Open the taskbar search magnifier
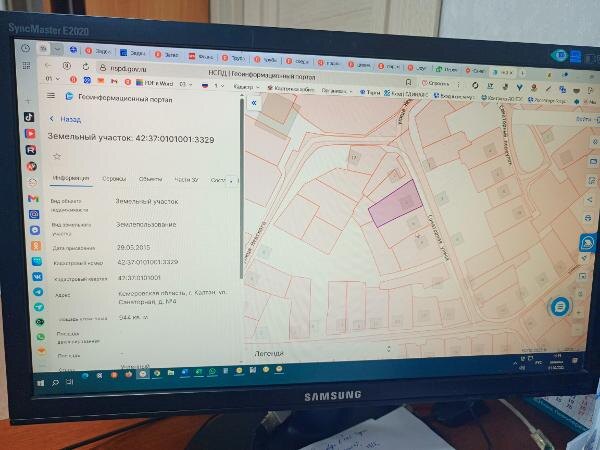This screenshot has height=450, width=600. tap(55, 382)
